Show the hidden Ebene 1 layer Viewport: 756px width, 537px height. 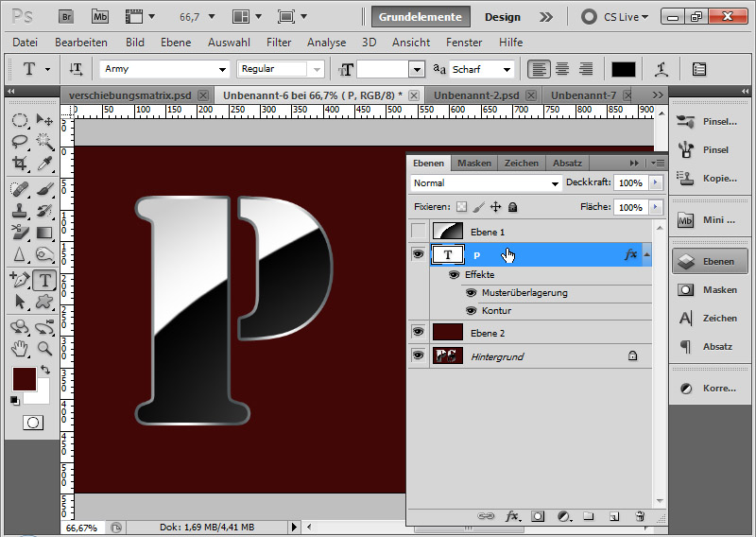pos(419,232)
